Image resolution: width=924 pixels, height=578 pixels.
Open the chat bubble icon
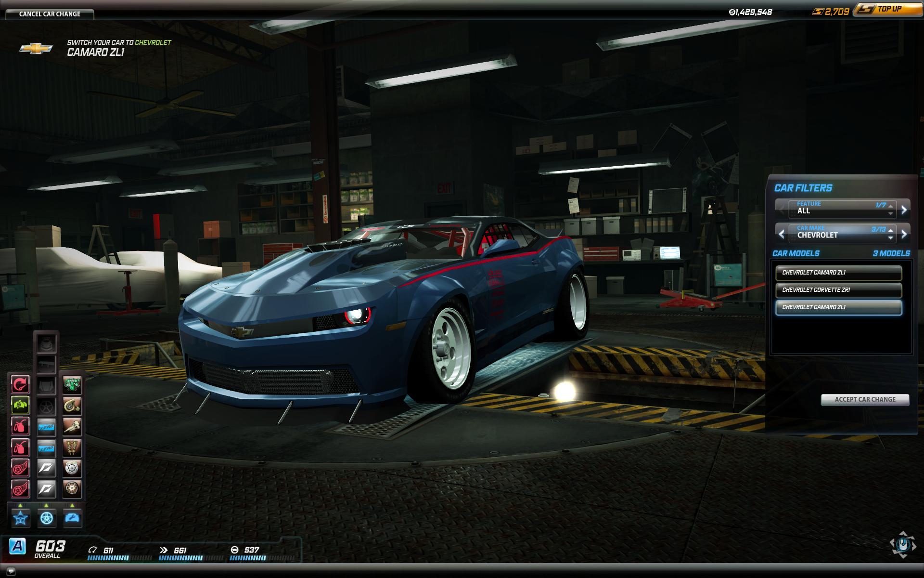tap(12, 571)
